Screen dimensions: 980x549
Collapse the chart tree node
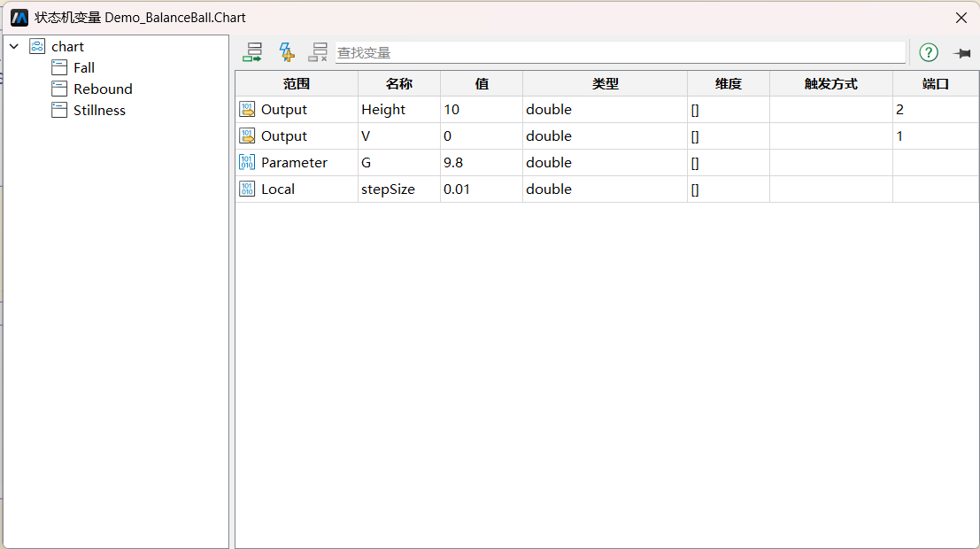point(14,46)
